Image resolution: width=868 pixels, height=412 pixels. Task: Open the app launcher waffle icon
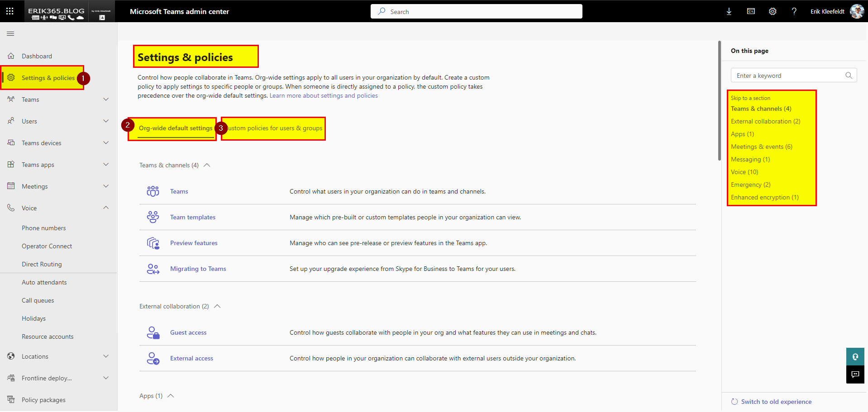click(10, 11)
